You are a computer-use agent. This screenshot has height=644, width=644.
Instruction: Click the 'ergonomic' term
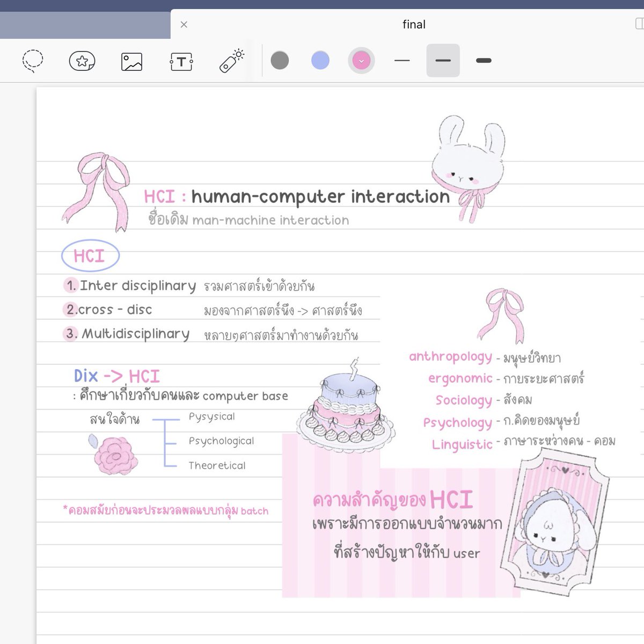pos(460,378)
